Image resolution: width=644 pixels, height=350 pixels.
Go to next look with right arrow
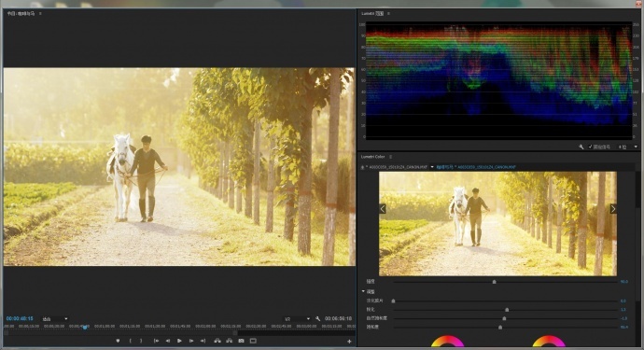coord(613,209)
